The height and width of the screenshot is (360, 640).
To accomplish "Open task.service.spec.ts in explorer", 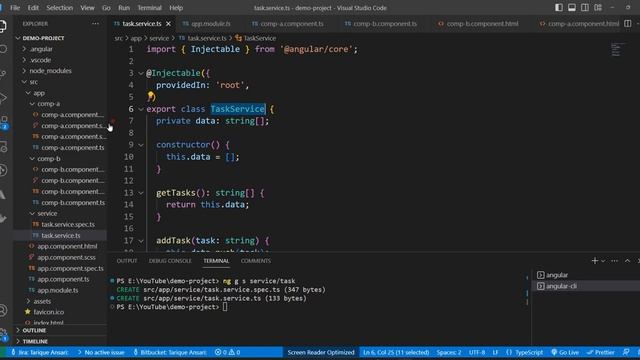I will click(x=60, y=224).
